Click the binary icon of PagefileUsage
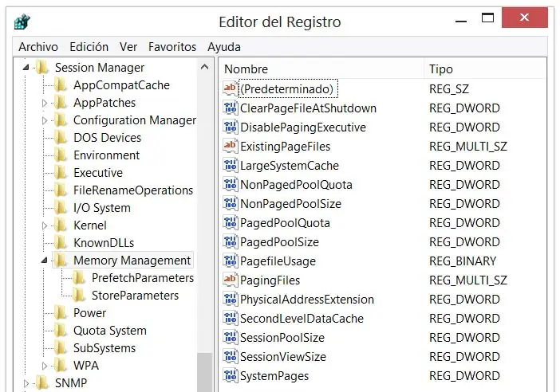This screenshot has width=560, height=392. [x=231, y=261]
